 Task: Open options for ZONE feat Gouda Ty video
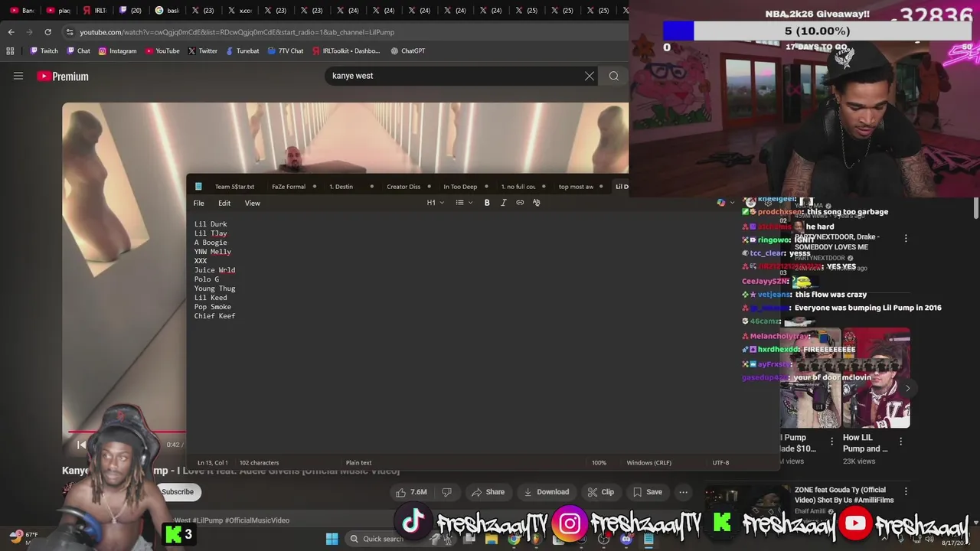[x=906, y=491]
